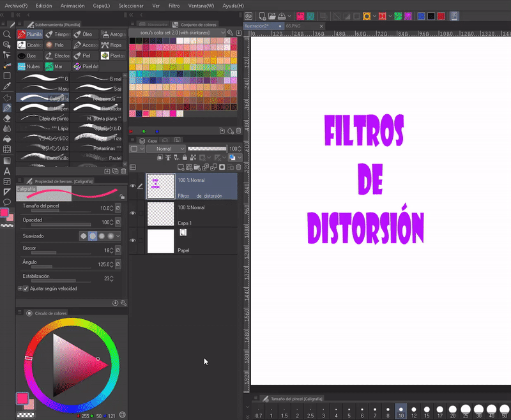Select the Text tool (A)
The height and width of the screenshot is (420, 511).
(7, 171)
